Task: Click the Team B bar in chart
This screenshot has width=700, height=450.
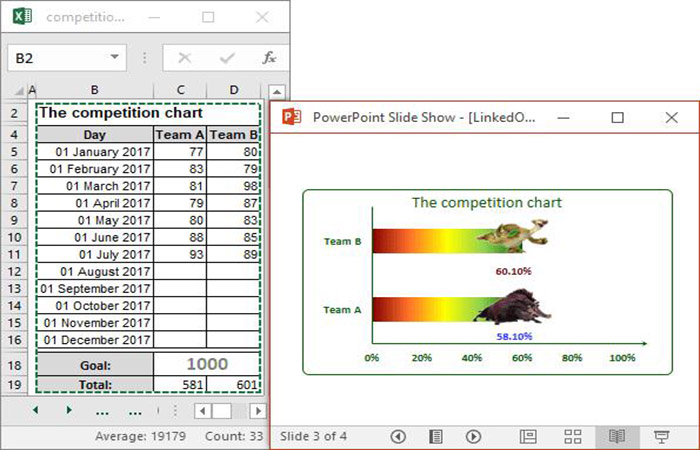Action: pos(446,241)
